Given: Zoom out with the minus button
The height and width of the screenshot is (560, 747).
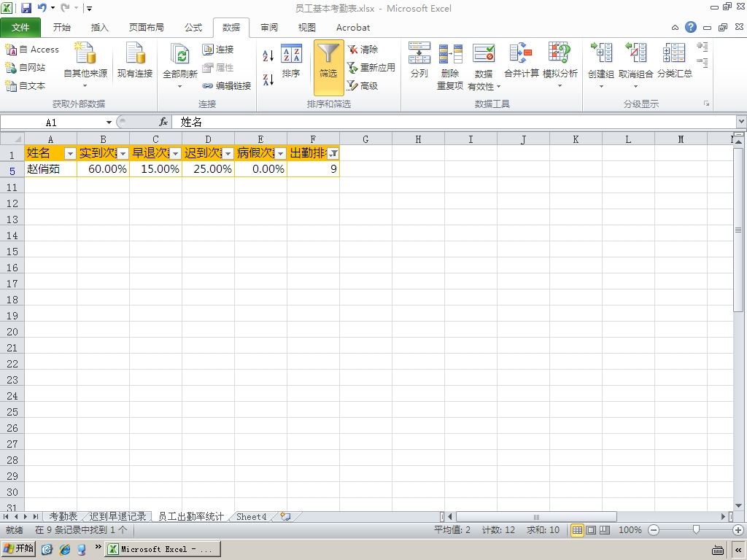Looking at the screenshot, I should click(x=654, y=530).
